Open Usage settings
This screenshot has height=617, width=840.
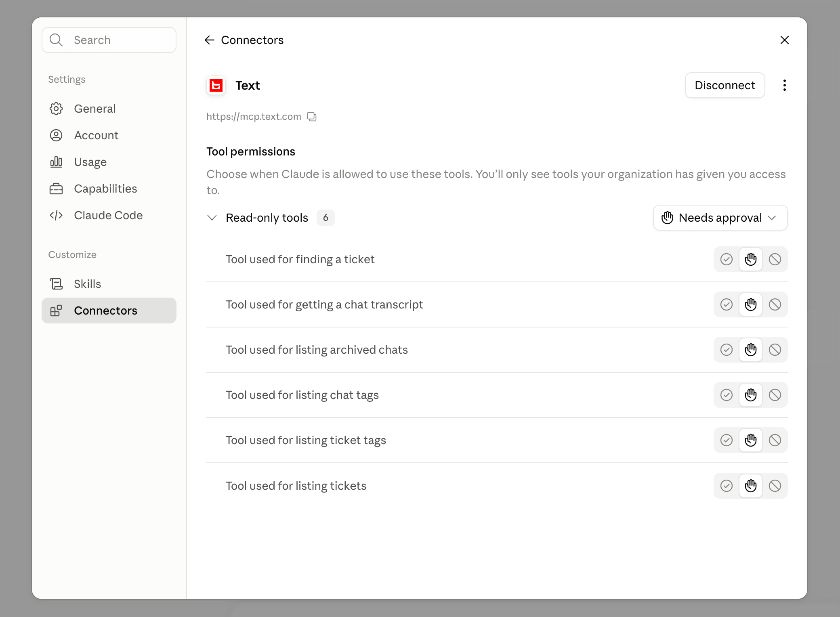pyautogui.click(x=109, y=162)
